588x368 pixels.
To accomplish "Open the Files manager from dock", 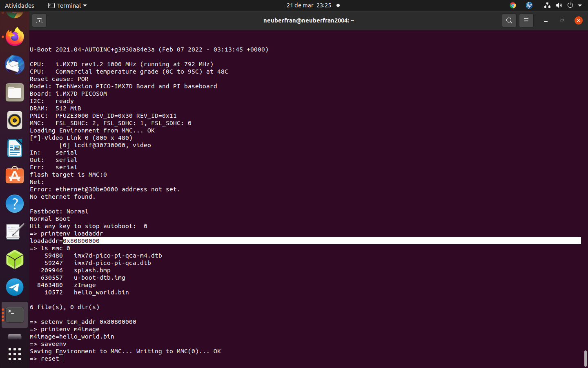I will pos(15,92).
